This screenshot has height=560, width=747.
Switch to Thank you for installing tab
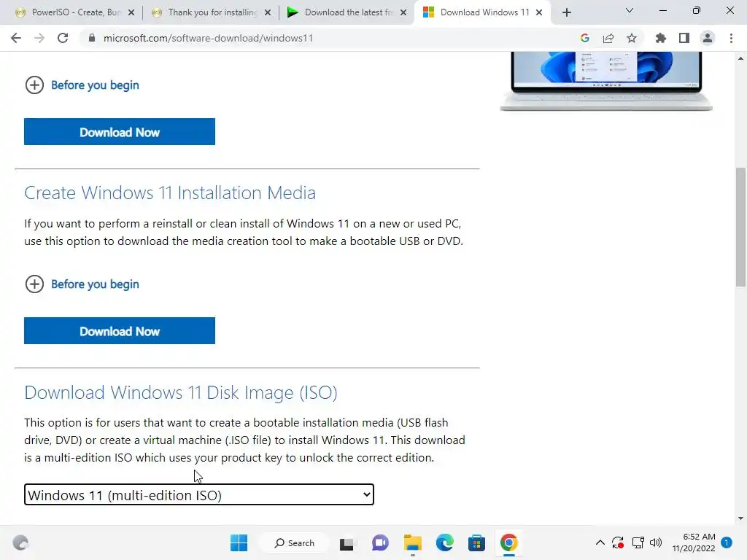click(205, 12)
